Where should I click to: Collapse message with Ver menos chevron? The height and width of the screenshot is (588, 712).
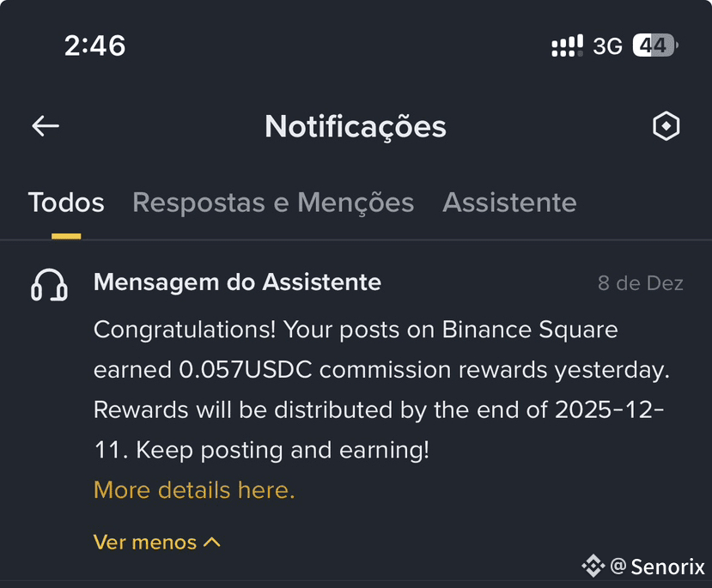coord(212,543)
